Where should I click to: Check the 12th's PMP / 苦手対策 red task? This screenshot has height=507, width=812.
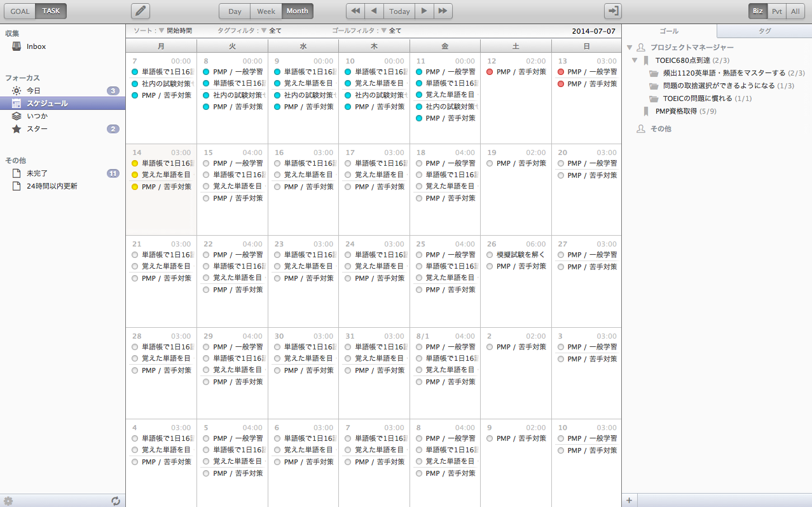(x=490, y=72)
